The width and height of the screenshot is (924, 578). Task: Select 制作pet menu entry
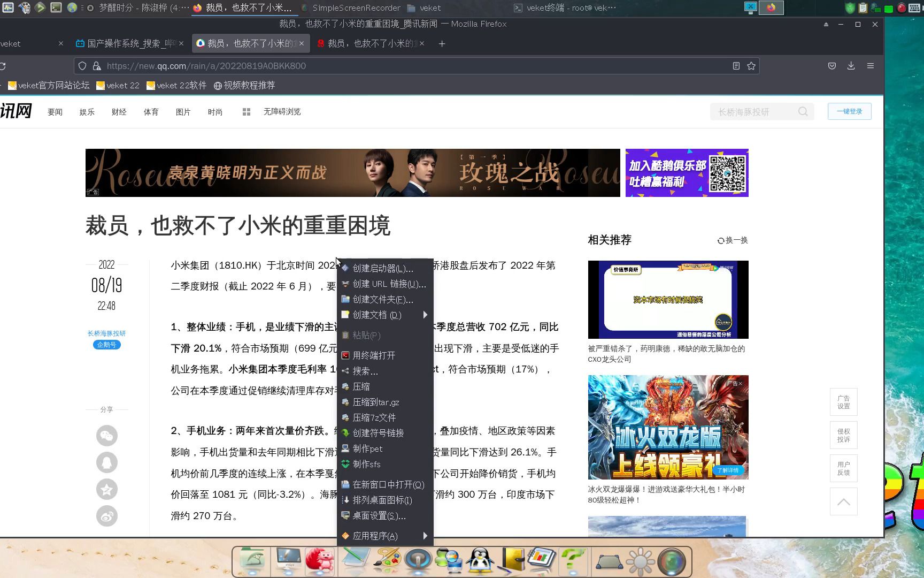pyautogui.click(x=385, y=449)
